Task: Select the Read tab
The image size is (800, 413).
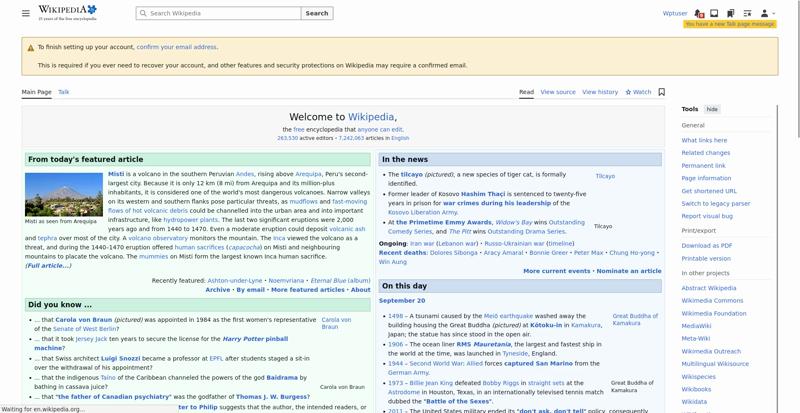Action: point(527,92)
